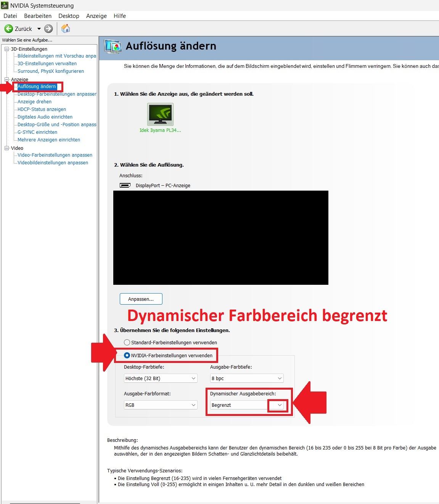The width and height of the screenshot is (439, 504).
Task: Open the Ausgabe-Farbtiefe 8 bpc dropdown
Action: click(247, 378)
